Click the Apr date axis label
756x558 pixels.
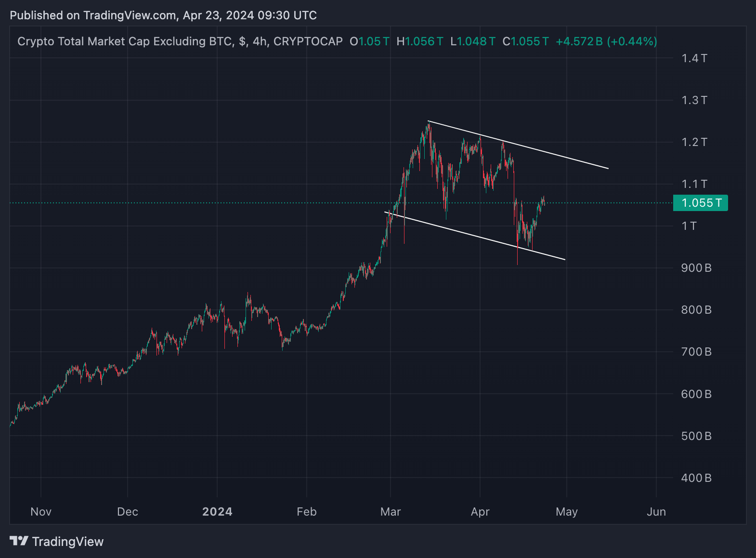pyautogui.click(x=480, y=512)
